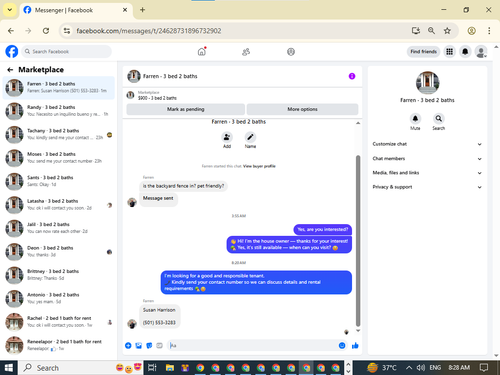This screenshot has width=500, height=375.
Task: Open Antonio 3 bed 2 baths conversation
Action: pos(59,298)
